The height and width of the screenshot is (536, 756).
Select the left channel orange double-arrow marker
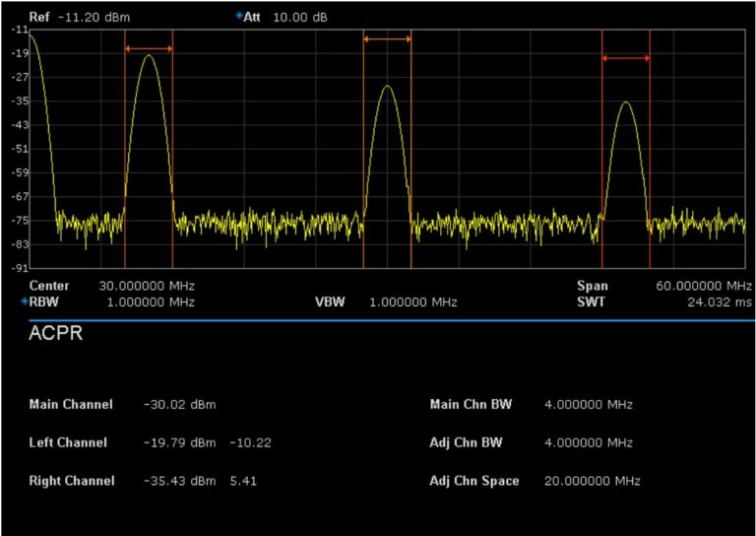click(149, 48)
